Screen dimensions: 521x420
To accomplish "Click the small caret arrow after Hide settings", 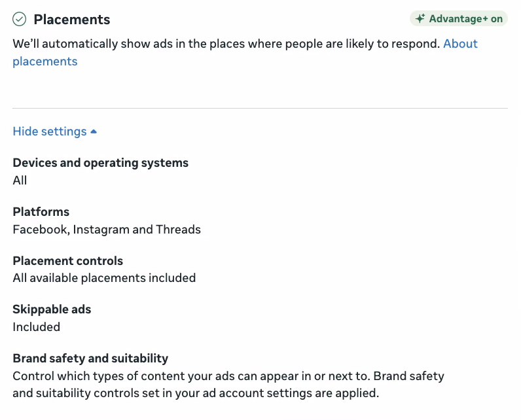I will (x=94, y=131).
